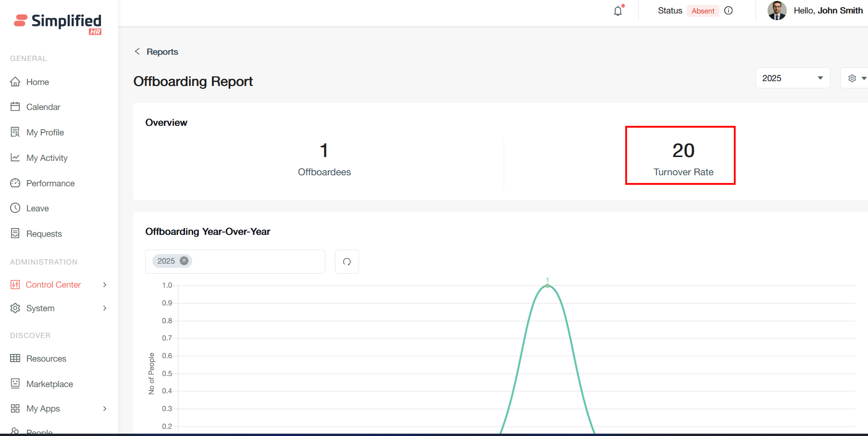Click the status info icon

(x=729, y=11)
